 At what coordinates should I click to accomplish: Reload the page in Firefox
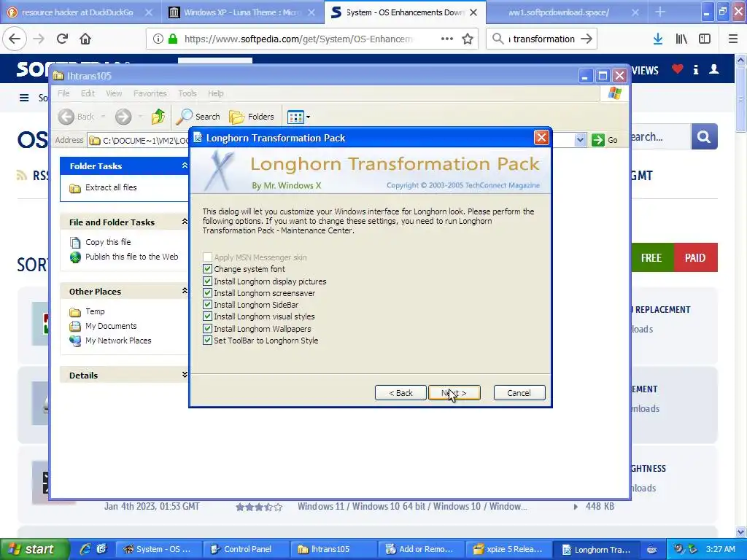62,39
